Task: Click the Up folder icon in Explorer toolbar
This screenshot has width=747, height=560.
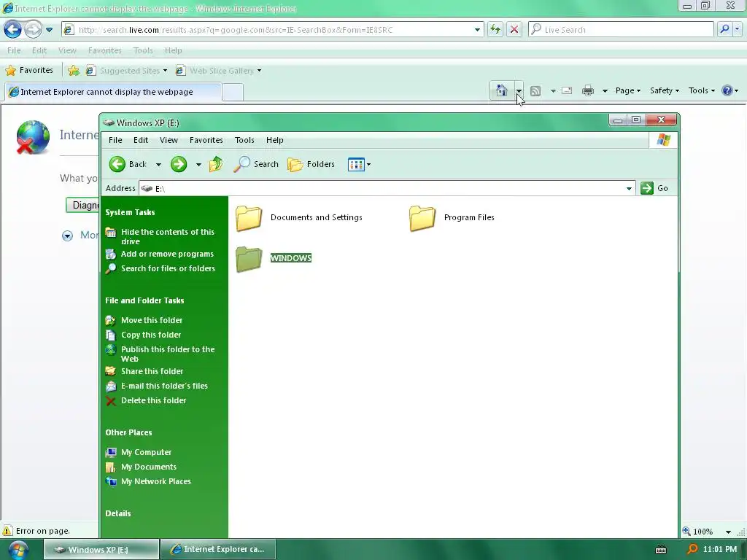Action: tap(216, 164)
